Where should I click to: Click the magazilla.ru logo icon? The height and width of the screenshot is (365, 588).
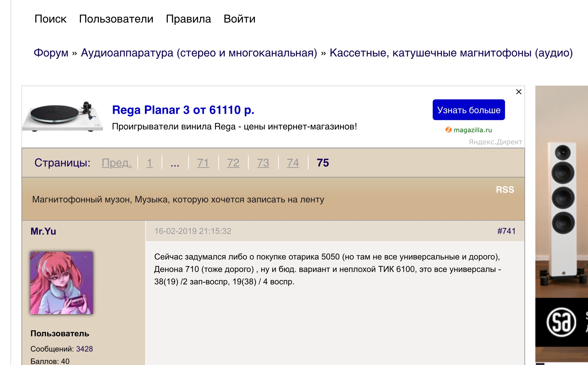448,130
